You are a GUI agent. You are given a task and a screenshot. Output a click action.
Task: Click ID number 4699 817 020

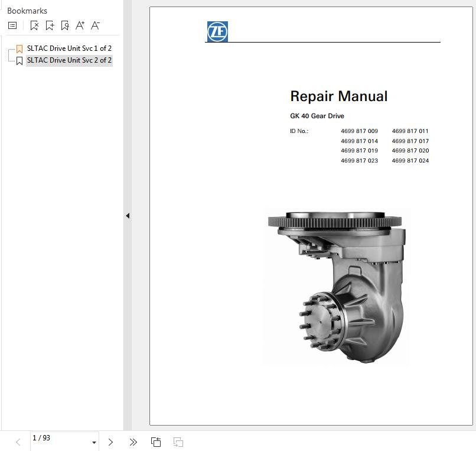pyautogui.click(x=410, y=151)
